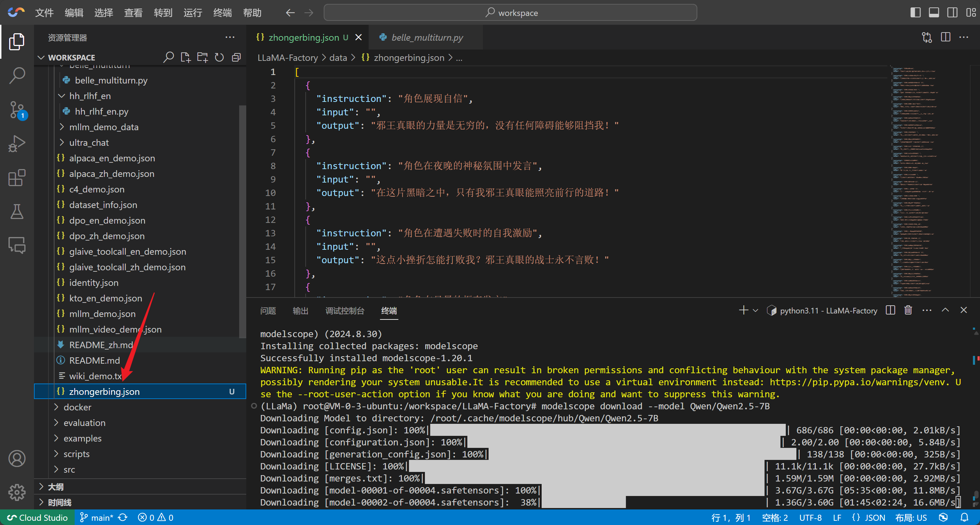
Task: Open Source Control view with badge
Action: (17, 110)
